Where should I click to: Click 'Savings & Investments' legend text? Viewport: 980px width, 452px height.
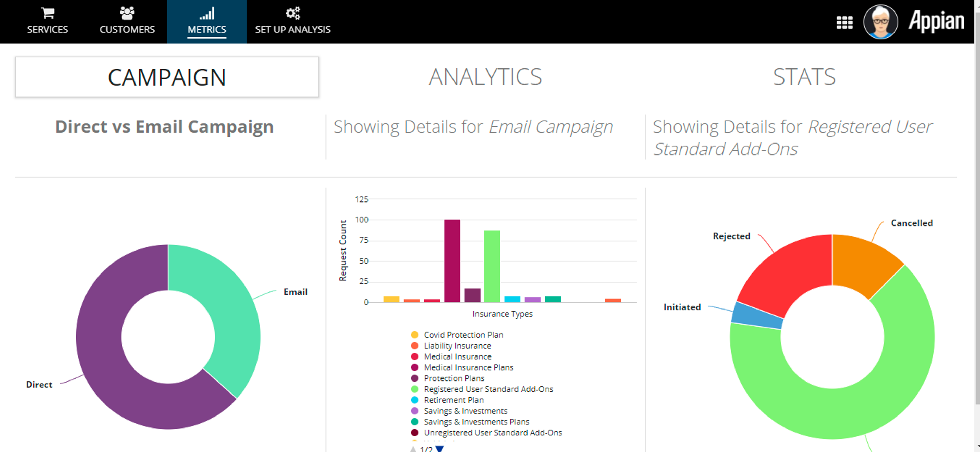[466, 411]
